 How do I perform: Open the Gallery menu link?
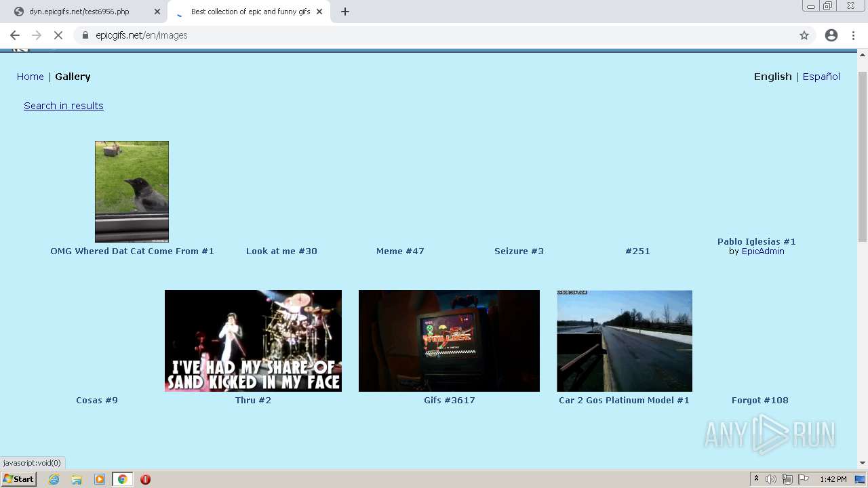(x=73, y=77)
